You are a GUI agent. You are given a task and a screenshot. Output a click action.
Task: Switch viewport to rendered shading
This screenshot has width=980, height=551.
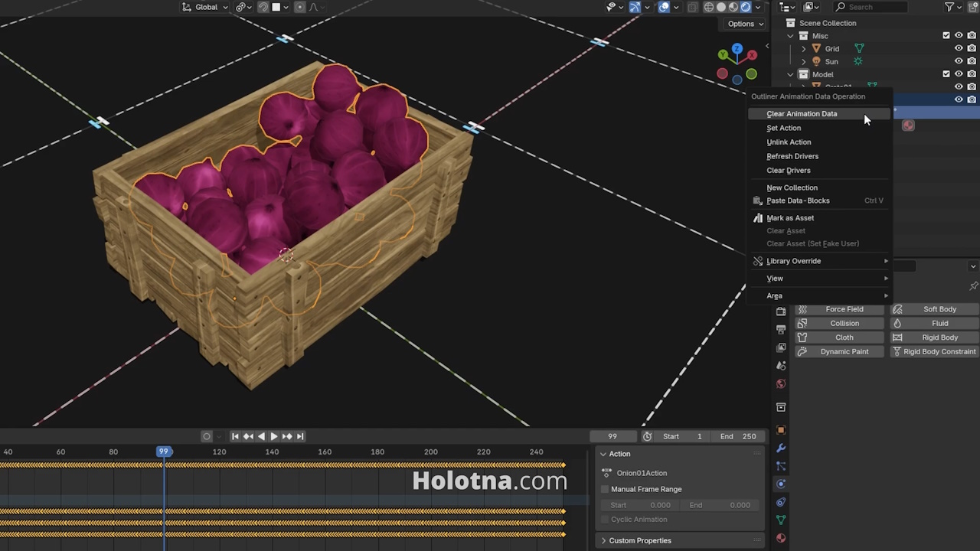(746, 7)
